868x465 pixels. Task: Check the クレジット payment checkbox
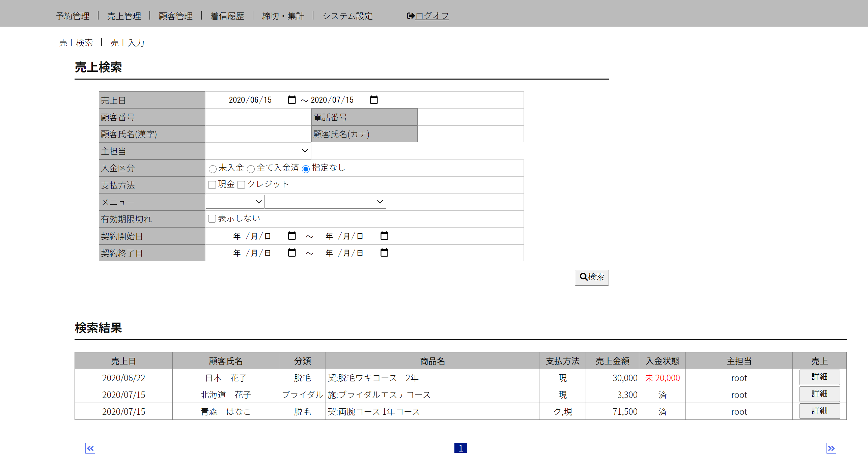241,185
